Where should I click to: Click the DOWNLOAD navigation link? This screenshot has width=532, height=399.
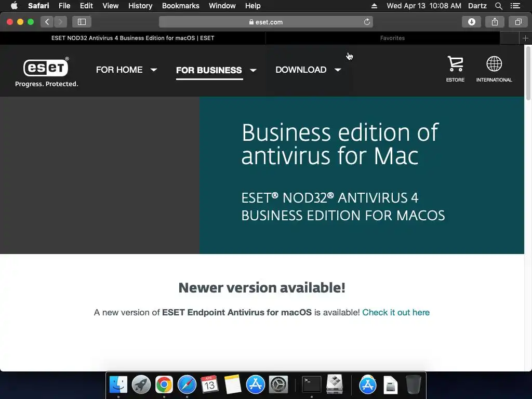coord(301,70)
